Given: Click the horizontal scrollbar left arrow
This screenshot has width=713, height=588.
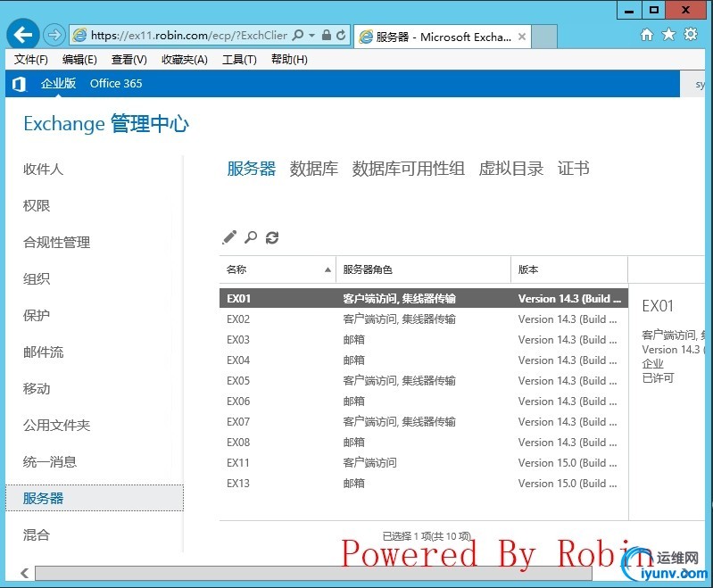Looking at the screenshot, I should click(x=25, y=573).
